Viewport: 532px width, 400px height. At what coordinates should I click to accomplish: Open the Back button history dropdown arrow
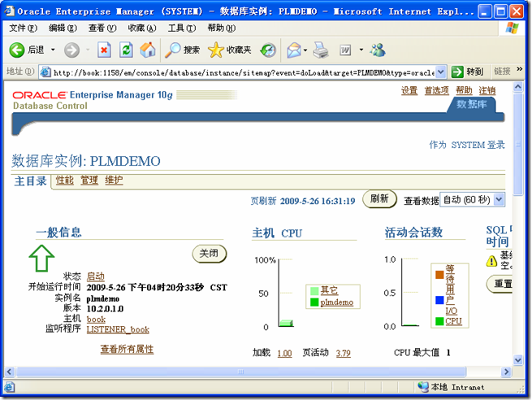[53, 50]
